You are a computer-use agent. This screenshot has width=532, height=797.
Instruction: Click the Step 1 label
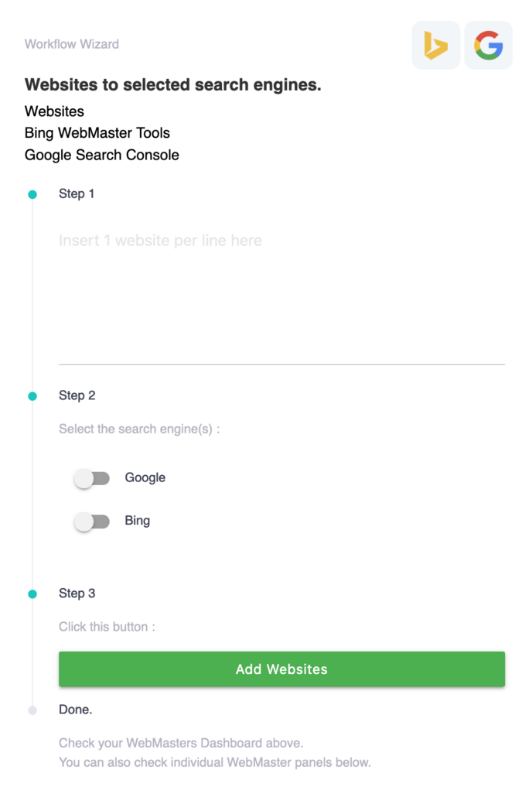coord(77,193)
